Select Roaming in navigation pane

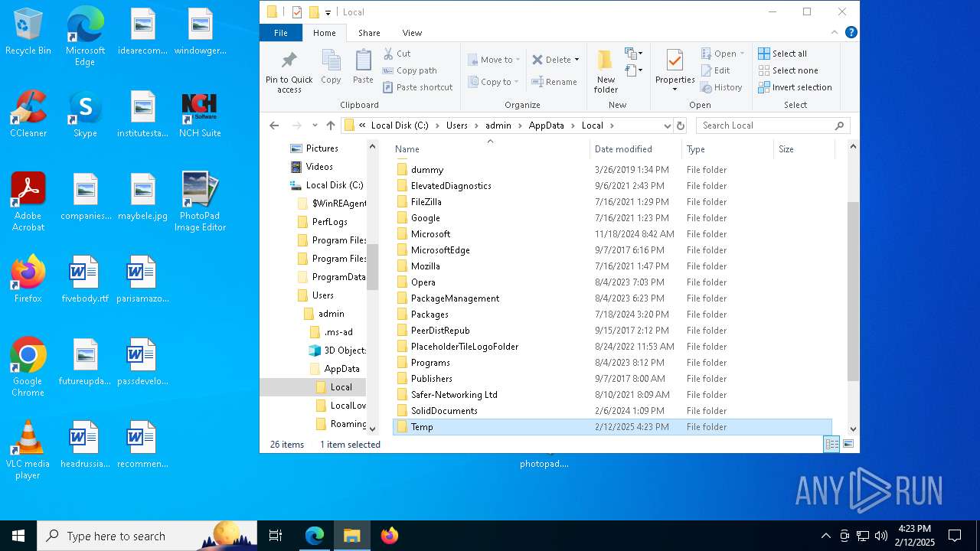click(x=348, y=424)
